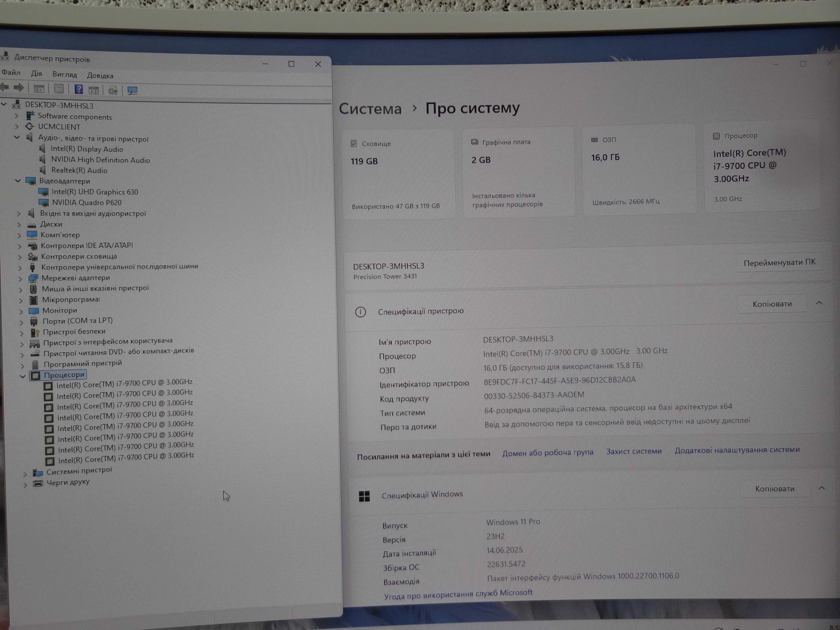Viewport: 840px width, 630px height.
Task: Open Додаткові налаштування системи link
Action: coord(737,450)
